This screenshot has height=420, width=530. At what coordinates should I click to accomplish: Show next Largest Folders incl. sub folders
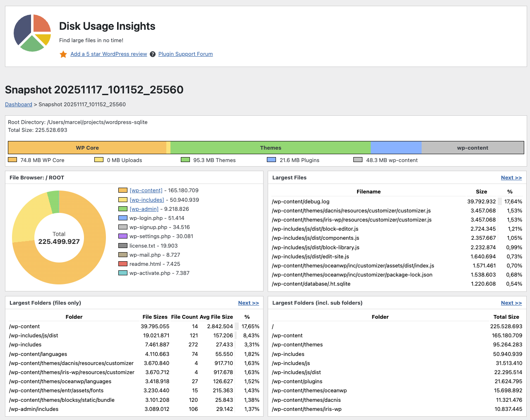click(x=511, y=303)
